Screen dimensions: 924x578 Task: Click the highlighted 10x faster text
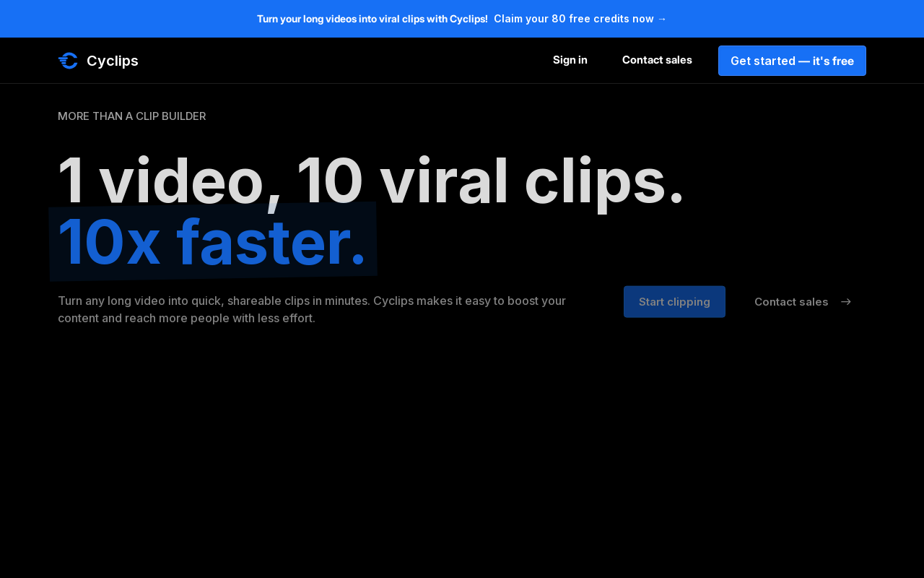point(212,242)
